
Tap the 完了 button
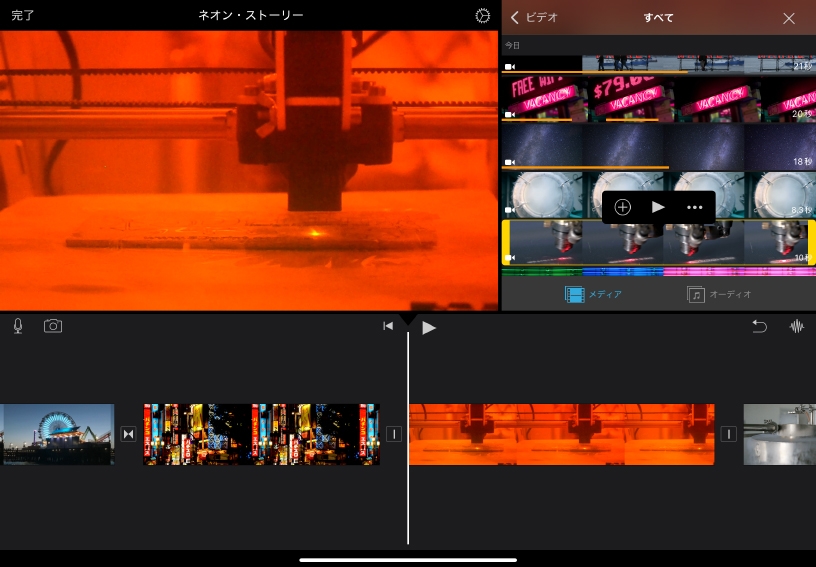pos(23,16)
